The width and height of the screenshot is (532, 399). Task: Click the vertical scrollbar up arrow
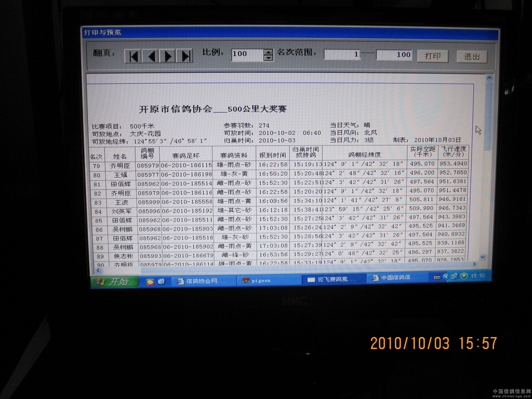click(489, 78)
